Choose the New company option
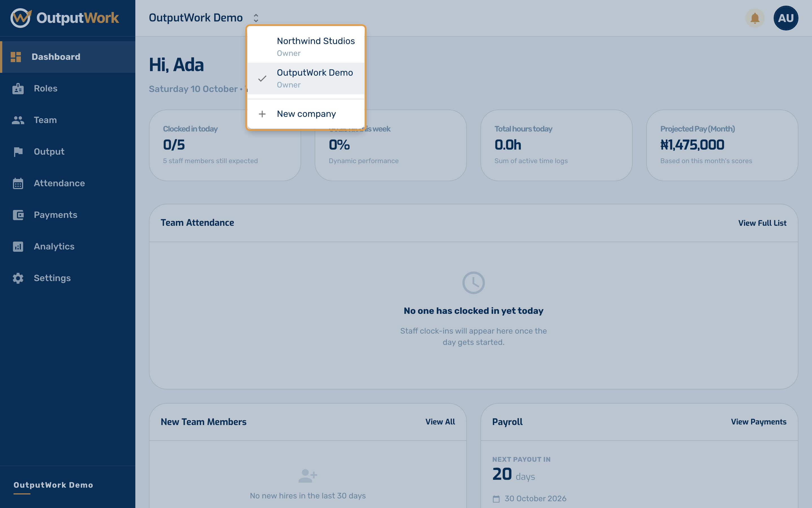Screen dimensions: 812x508 coord(306,114)
